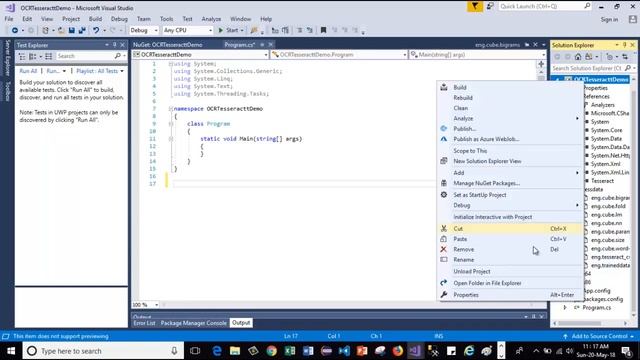Screen dimensions: 640x360
Task: Click the Home icon in Solution Explorer
Action: pyautogui.click(x=578, y=57)
